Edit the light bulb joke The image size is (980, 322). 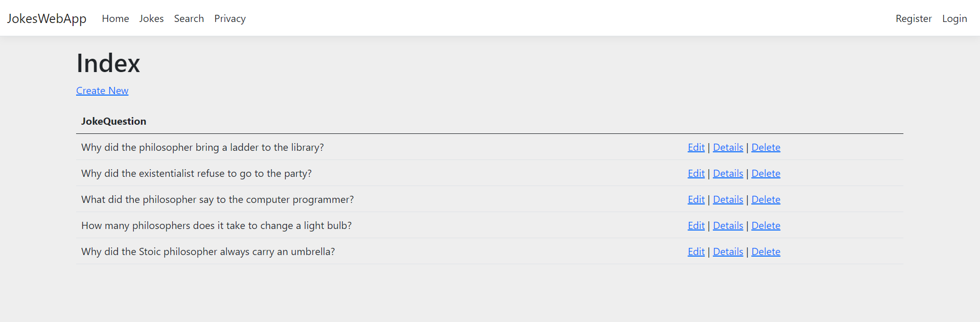point(696,225)
